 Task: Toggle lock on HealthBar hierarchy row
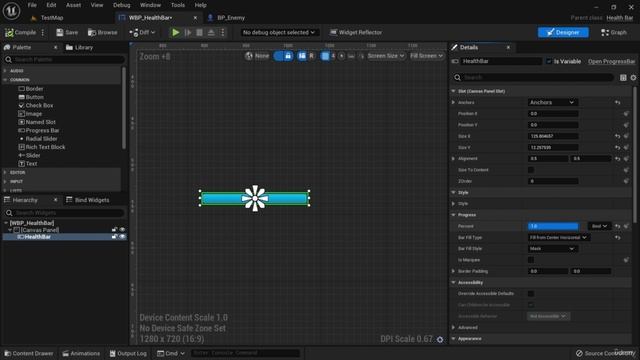(114, 237)
